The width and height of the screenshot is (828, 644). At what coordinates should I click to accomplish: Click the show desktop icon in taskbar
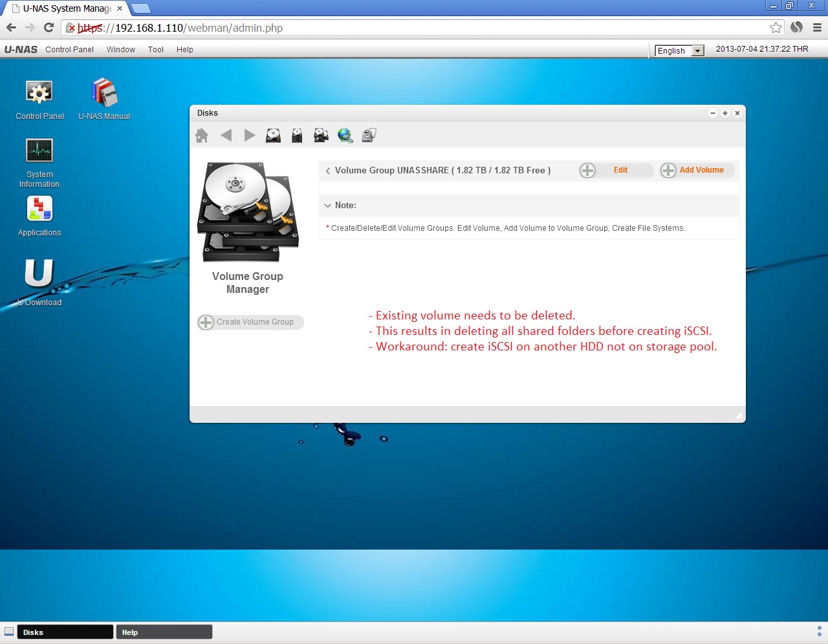9,632
